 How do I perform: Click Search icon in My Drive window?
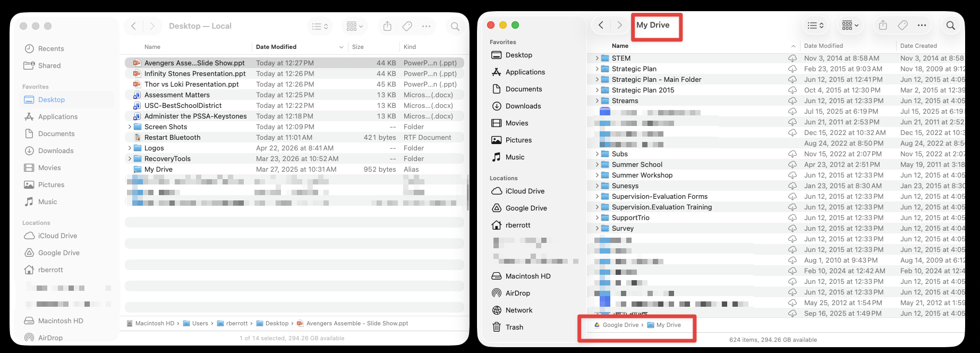(951, 25)
